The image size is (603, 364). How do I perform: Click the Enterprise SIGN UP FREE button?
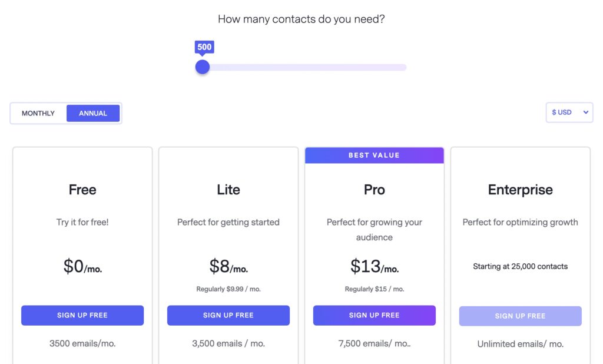[x=520, y=316]
